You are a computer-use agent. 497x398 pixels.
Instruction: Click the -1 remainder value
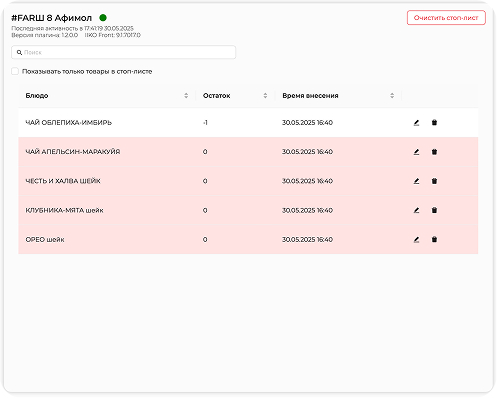tap(205, 123)
